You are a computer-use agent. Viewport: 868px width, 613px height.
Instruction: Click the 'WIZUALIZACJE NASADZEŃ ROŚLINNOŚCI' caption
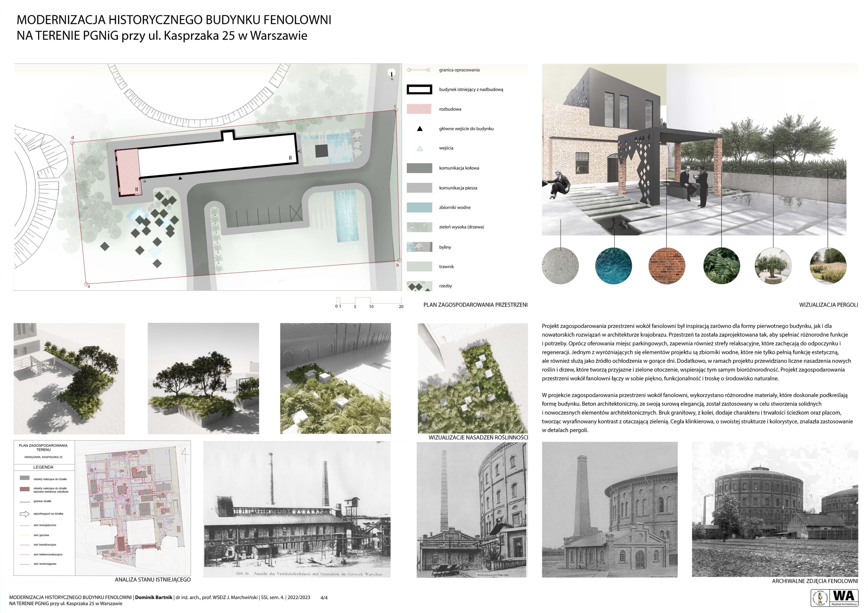click(x=478, y=438)
